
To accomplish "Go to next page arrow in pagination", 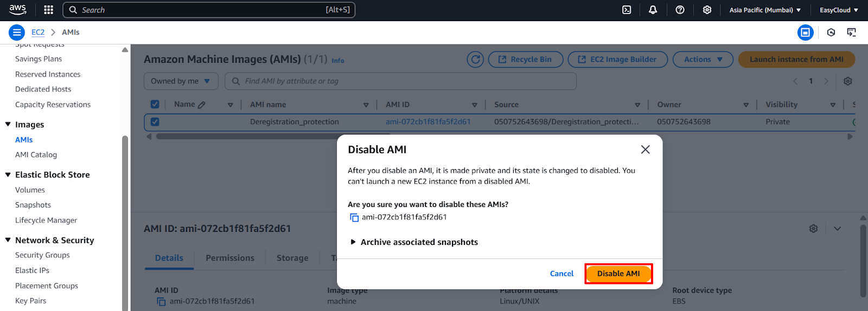I will 826,81.
